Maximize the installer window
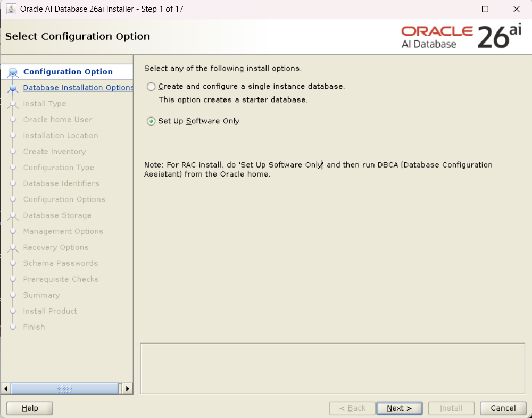532x418 pixels. (x=485, y=9)
